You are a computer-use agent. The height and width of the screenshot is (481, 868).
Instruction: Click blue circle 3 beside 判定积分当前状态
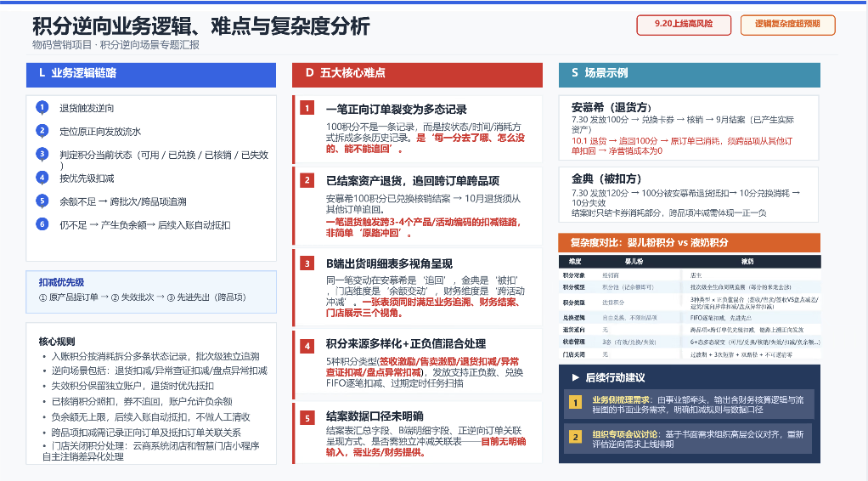[x=42, y=154]
